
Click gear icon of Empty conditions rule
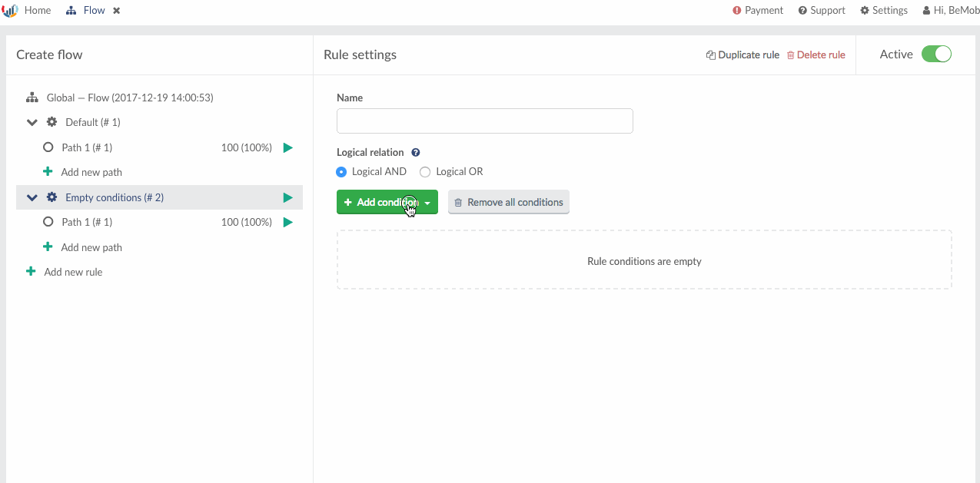click(x=52, y=197)
